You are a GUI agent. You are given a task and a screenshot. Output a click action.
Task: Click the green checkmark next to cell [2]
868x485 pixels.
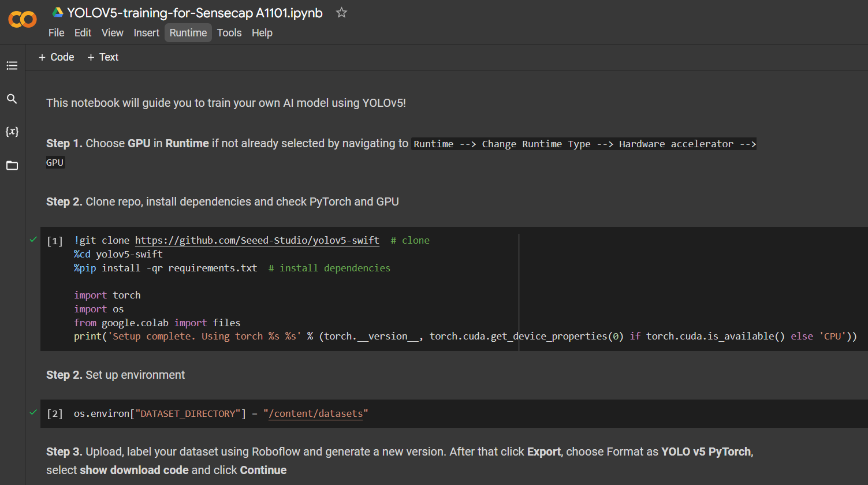click(33, 412)
